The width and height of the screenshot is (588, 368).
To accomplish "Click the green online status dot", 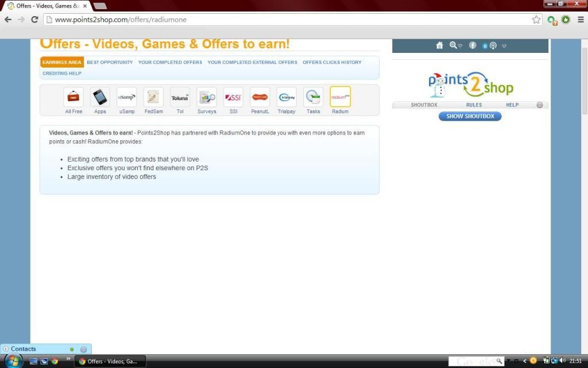I will [x=72, y=349].
